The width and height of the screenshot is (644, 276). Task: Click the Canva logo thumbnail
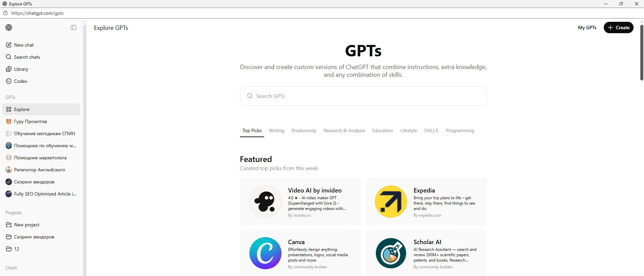click(265, 253)
